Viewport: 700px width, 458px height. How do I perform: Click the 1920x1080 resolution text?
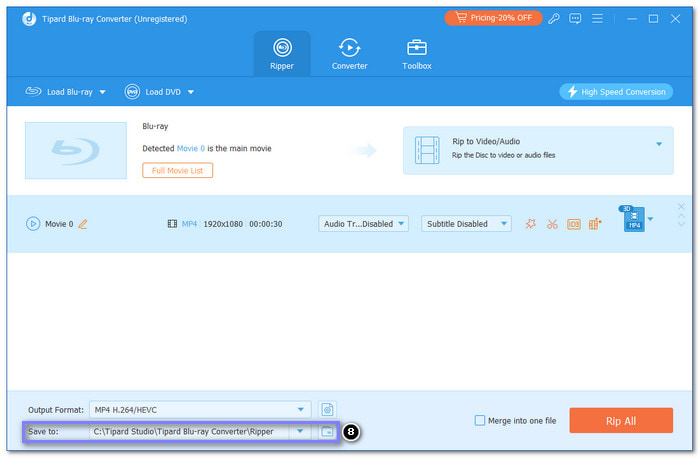click(223, 224)
